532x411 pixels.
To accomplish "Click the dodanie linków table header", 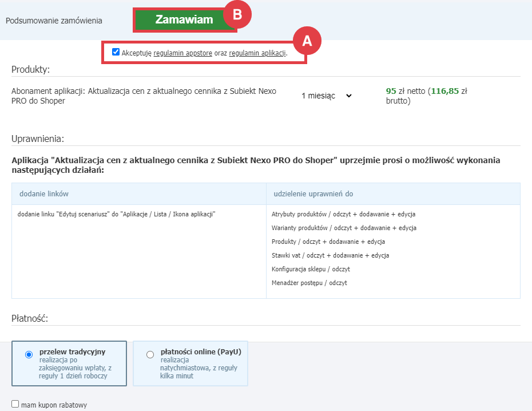I will [44, 194].
